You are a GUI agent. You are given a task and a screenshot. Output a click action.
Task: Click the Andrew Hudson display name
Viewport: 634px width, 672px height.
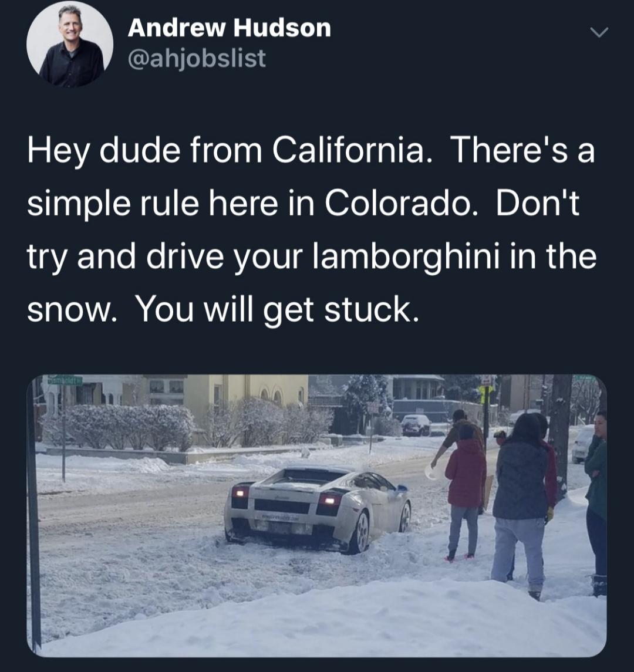coord(230,28)
